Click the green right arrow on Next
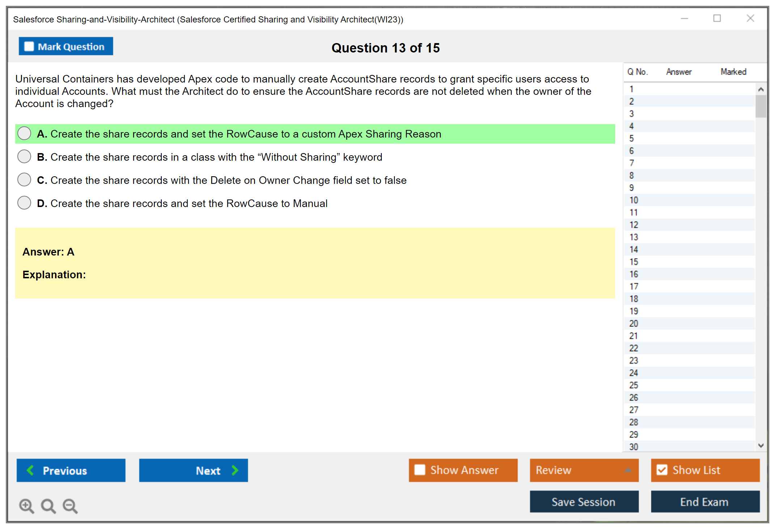Screen dimensions: 778x532 [235, 470]
